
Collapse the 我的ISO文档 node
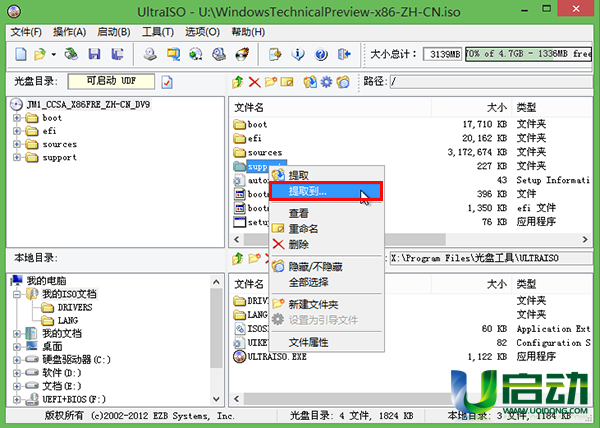click(17, 294)
